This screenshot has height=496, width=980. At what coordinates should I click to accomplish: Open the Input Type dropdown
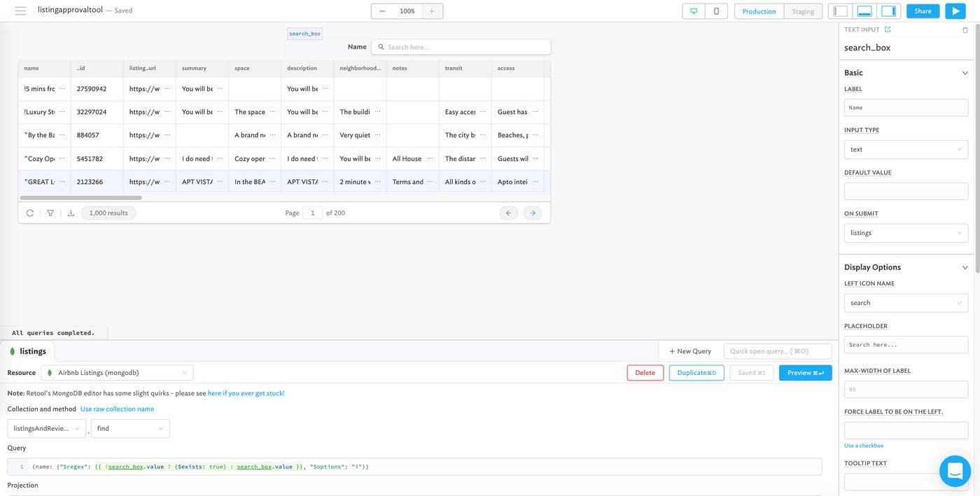tap(906, 149)
